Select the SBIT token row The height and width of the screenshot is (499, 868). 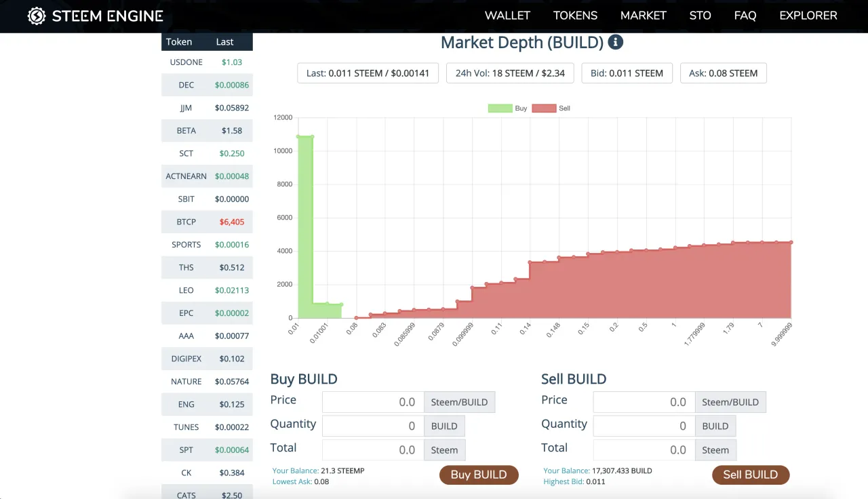tap(207, 199)
